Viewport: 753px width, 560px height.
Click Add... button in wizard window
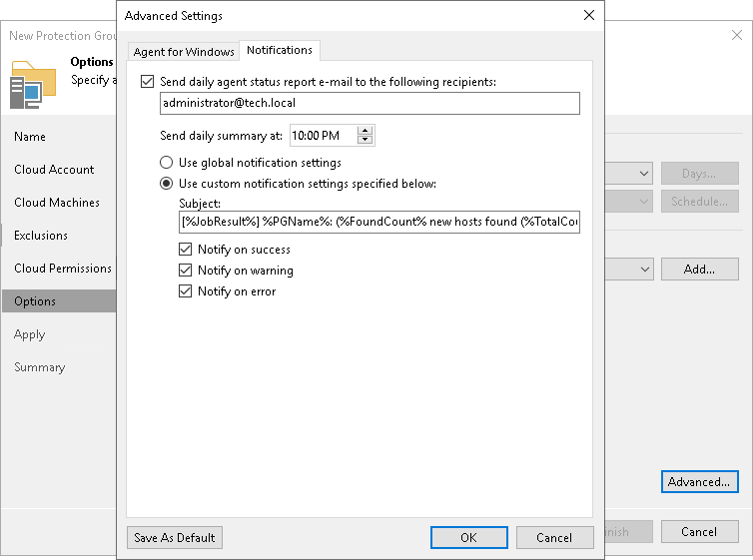click(699, 270)
